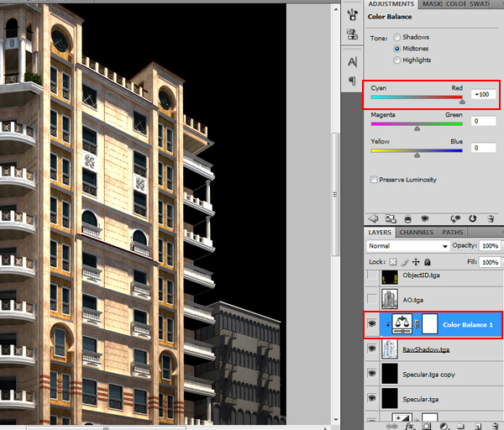Open the Character panel icon
This screenshot has width=504, height=430.
click(x=352, y=61)
